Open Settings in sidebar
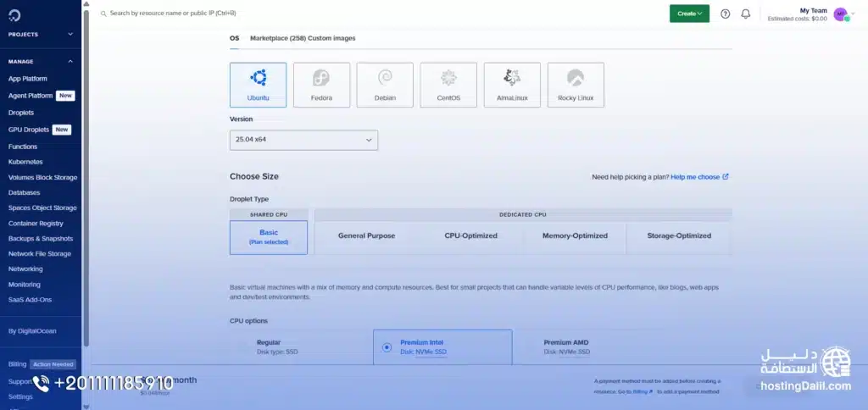This screenshot has height=410, width=868. 20,396
